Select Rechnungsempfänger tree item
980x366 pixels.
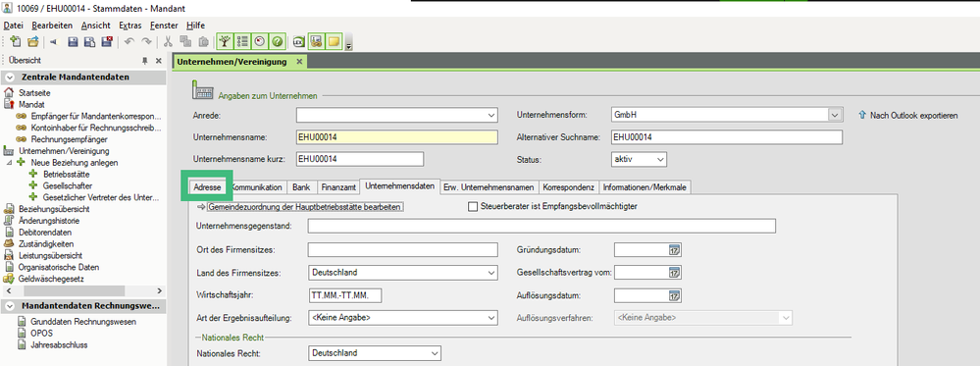pos(69,139)
